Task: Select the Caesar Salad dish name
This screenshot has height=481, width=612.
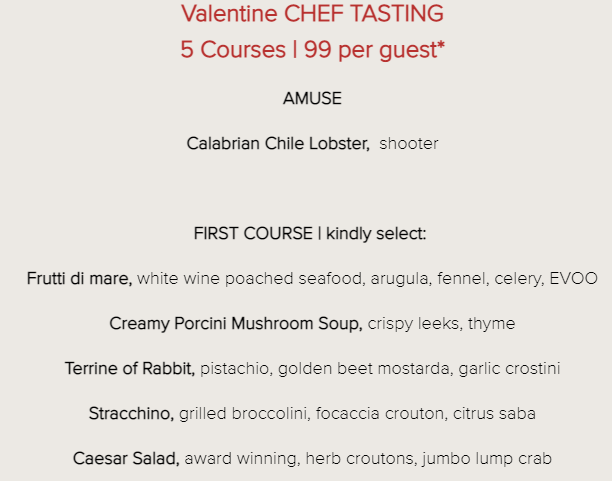Action: 126,458
